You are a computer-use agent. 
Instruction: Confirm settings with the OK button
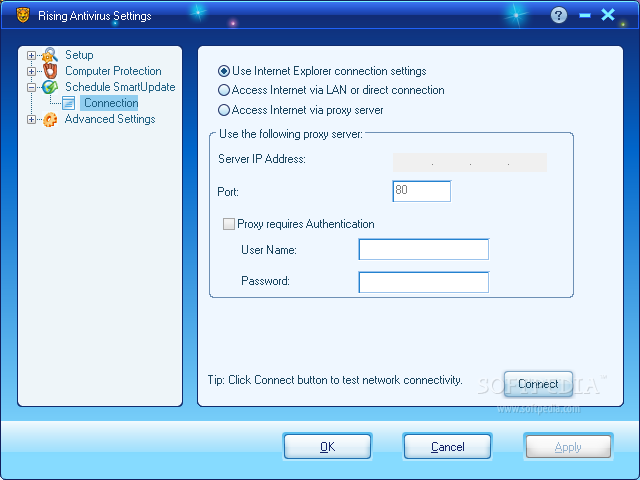tap(327, 447)
